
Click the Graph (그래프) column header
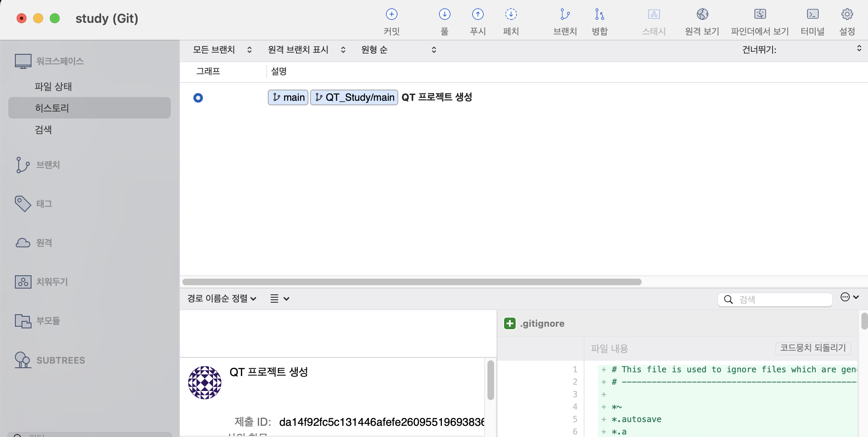click(x=208, y=71)
